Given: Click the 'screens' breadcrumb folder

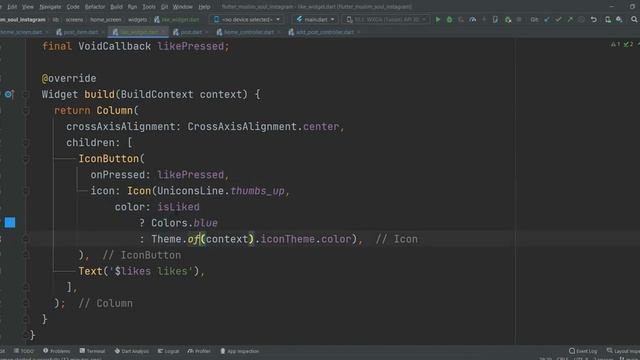Looking at the screenshot, I should (x=74, y=19).
